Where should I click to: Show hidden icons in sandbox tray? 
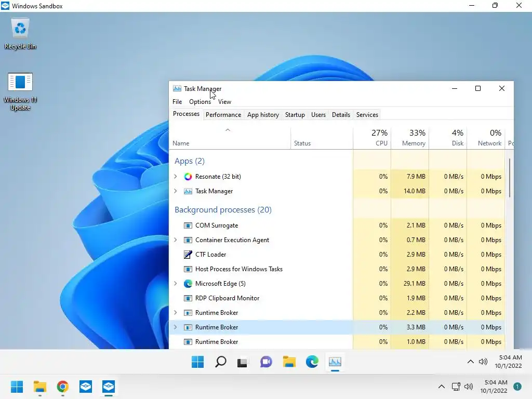tap(471, 362)
